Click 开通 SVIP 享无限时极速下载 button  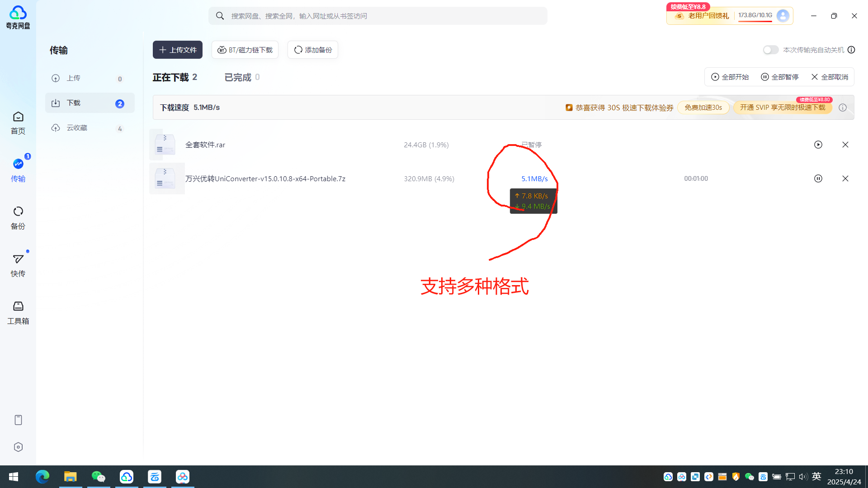(783, 108)
